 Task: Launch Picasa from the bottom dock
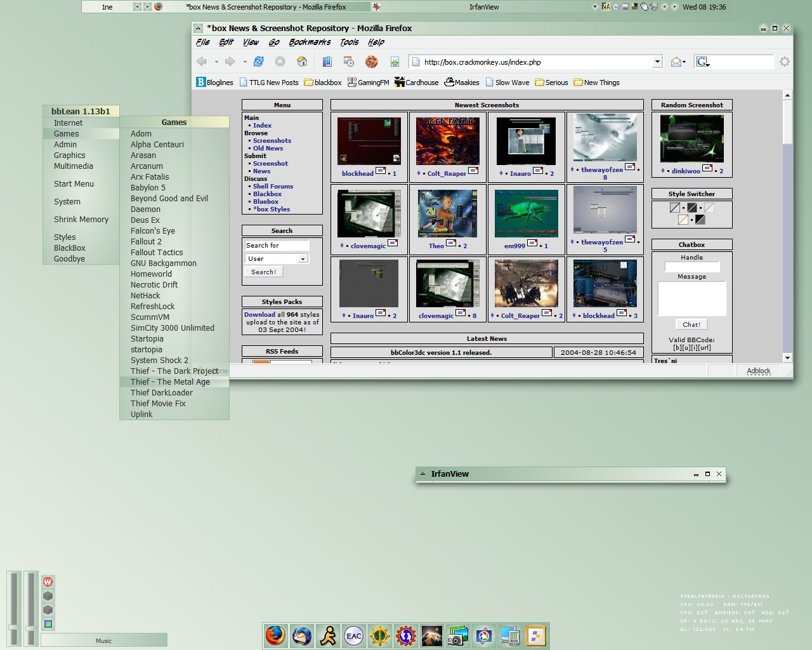[484, 635]
